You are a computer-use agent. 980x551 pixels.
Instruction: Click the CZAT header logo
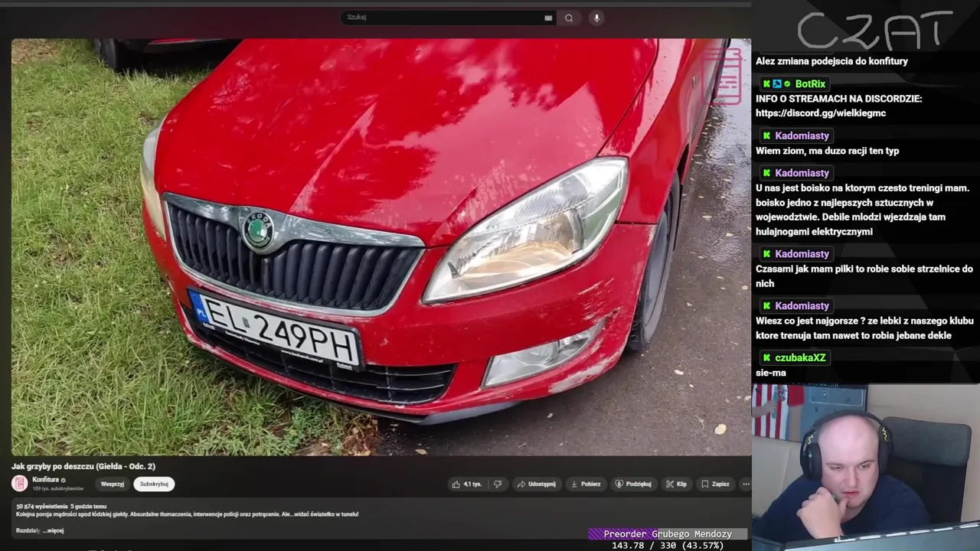coord(874,31)
